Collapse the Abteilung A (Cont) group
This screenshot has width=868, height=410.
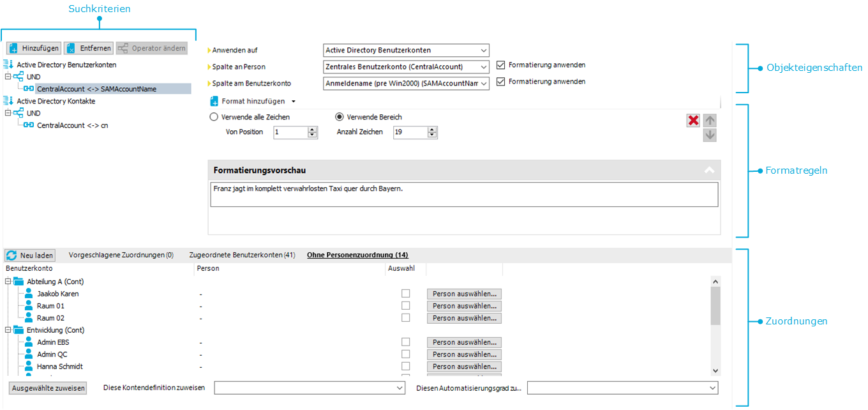(8, 282)
